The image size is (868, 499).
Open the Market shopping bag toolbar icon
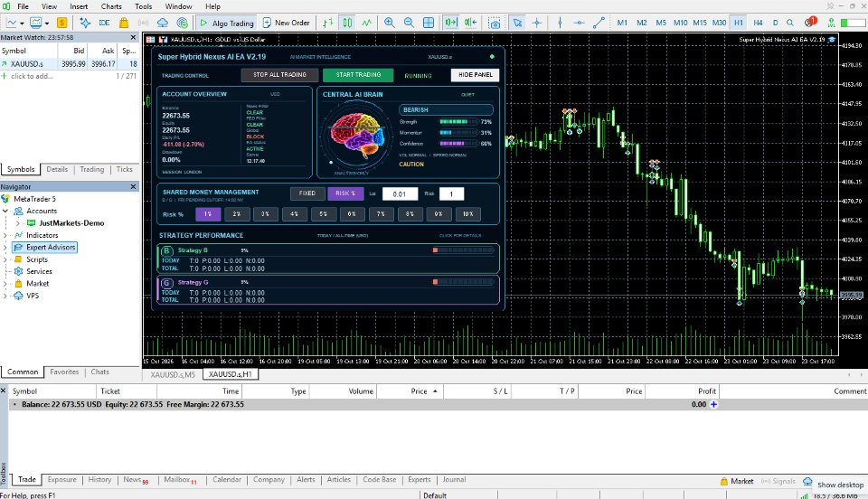pos(124,23)
